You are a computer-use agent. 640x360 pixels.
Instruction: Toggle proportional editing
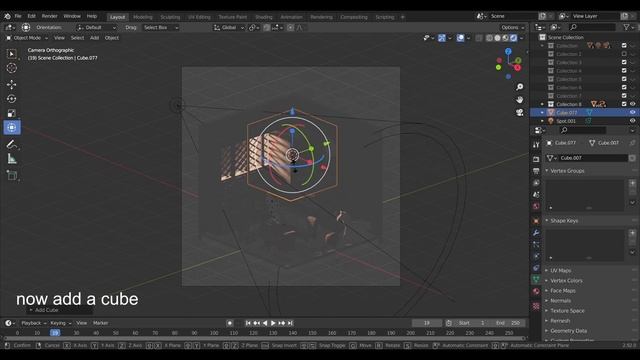tap(290, 27)
